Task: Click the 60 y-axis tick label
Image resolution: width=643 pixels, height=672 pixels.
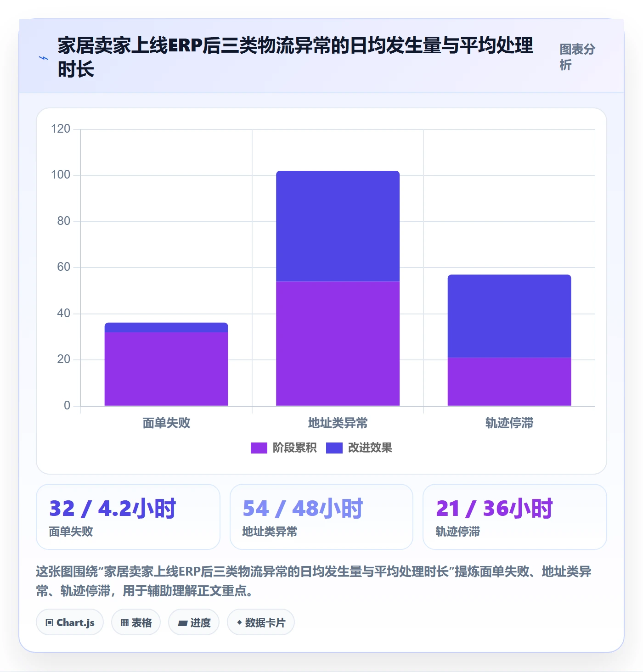Action: 64,267
